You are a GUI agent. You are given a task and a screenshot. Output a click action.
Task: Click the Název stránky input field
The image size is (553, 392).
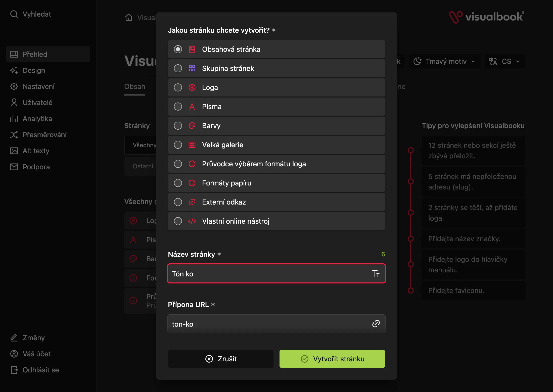point(276,274)
